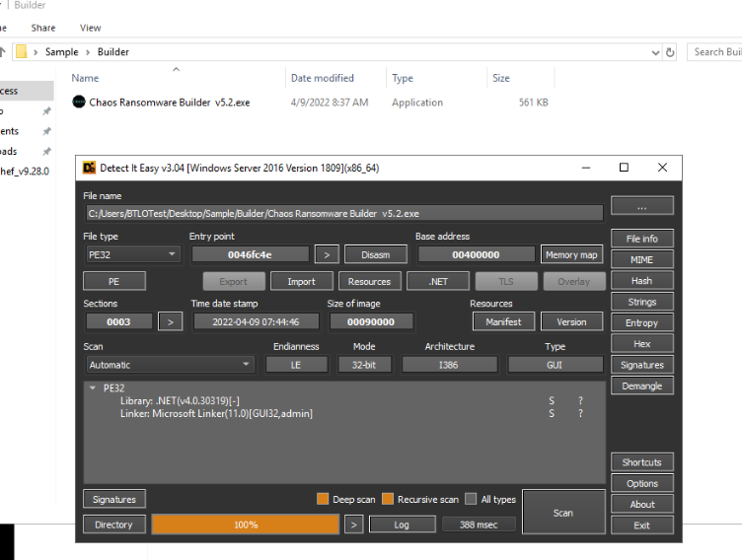The height and width of the screenshot is (560, 742).
Task: Open the File type PE32 dropdown
Action: coord(133,254)
